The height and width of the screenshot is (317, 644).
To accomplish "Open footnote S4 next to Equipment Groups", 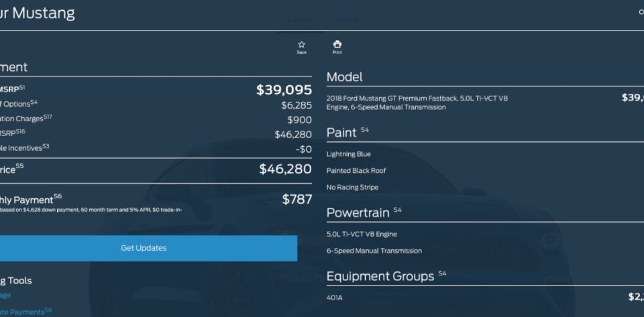I will (x=442, y=273).
